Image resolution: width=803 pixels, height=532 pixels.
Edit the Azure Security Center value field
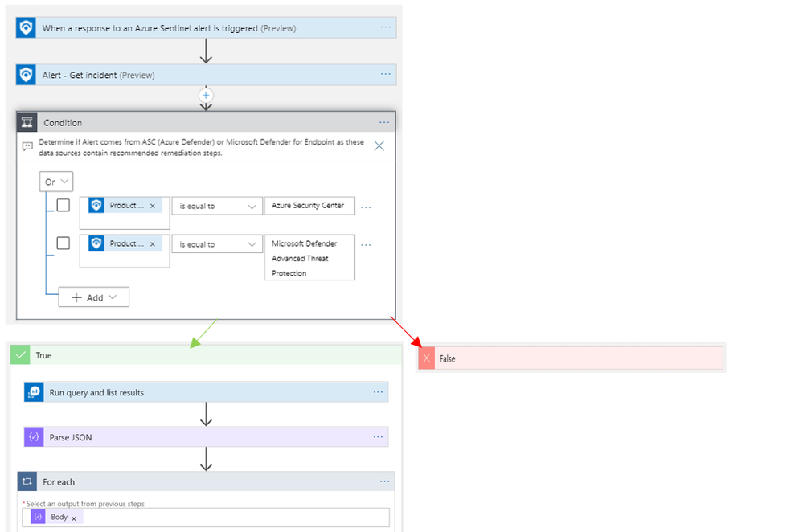point(309,205)
